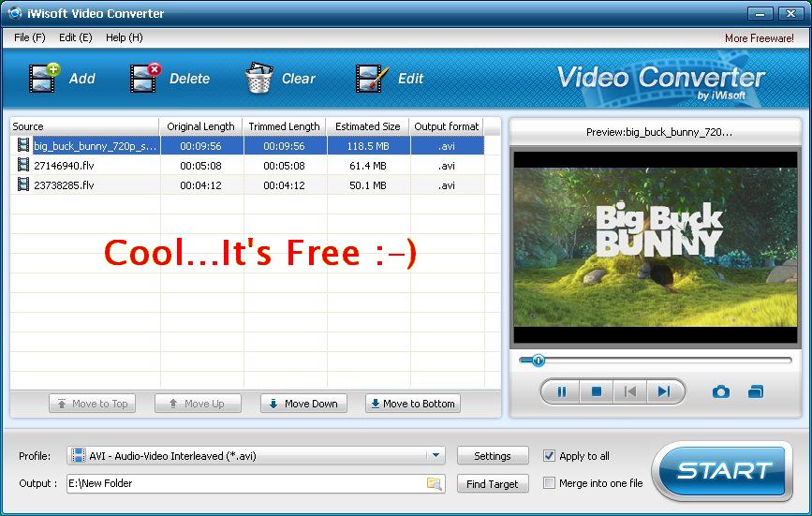812x516 pixels.
Task: Select the big_buck_bunny_720p_s... file row
Action: click(247, 145)
